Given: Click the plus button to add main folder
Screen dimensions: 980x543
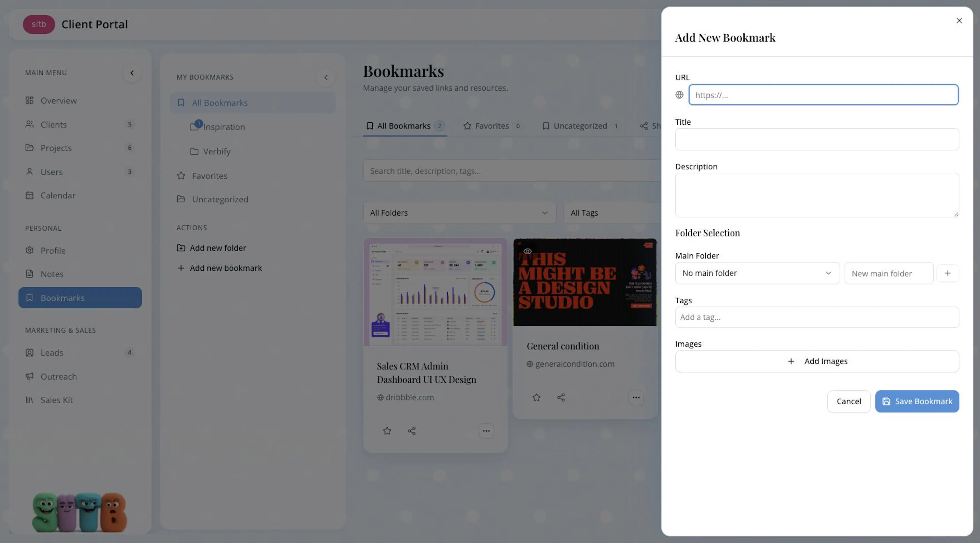Looking at the screenshot, I should (x=947, y=273).
